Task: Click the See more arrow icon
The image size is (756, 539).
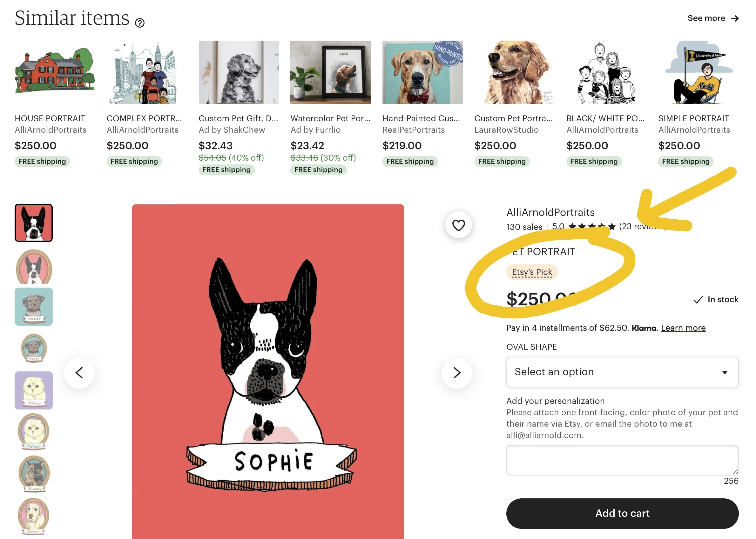Action: coord(735,18)
